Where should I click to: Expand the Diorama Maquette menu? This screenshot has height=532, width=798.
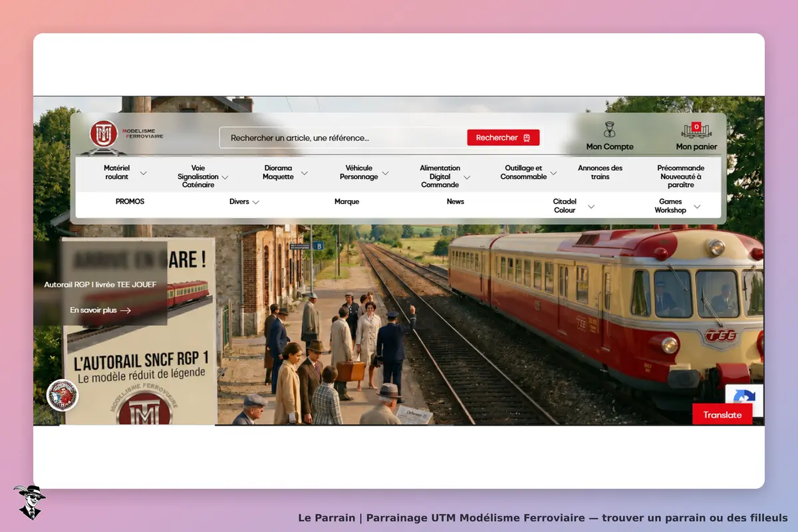pos(285,172)
